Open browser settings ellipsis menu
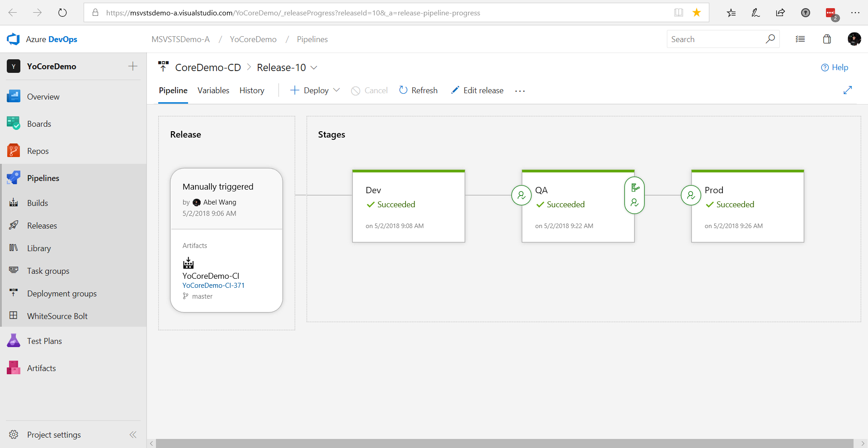This screenshot has width=868, height=448. tap(855, 13)
